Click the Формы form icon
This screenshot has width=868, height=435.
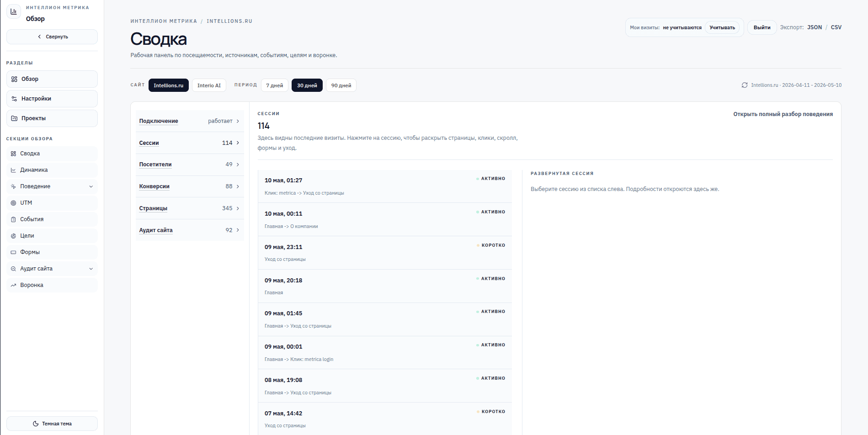tap(13, 252)
